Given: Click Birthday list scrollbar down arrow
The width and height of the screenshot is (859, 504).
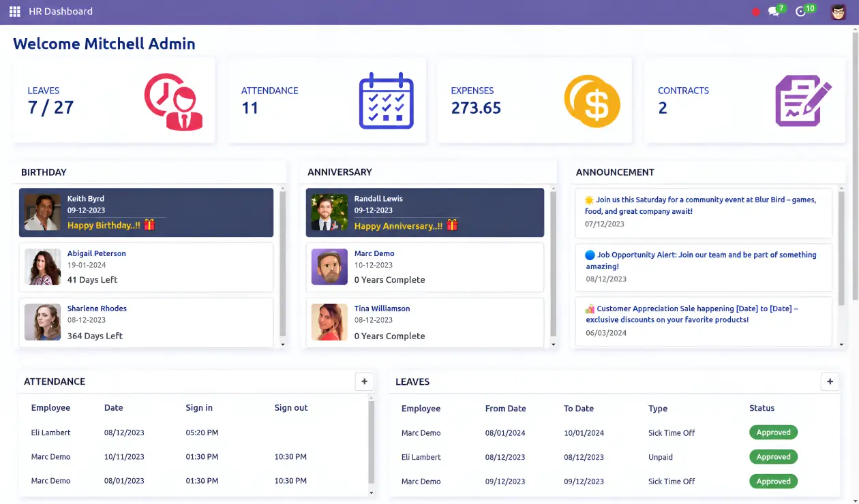Looking at the screenshot, I should (x=283, y=345).
